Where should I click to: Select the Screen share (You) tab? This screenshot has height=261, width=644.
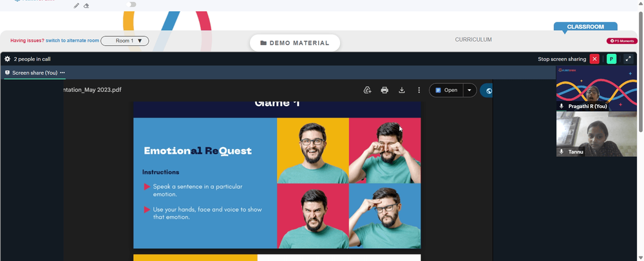(35, 73)
